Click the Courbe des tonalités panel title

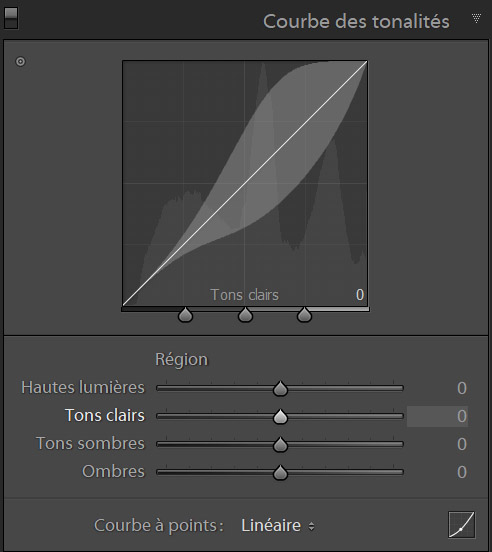coord(356,21)
